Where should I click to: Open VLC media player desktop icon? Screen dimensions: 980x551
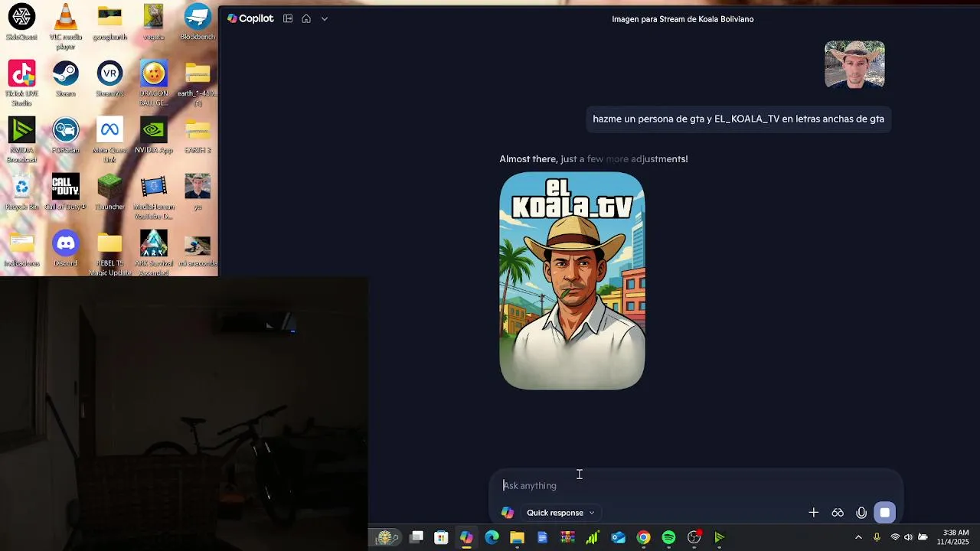66,26
